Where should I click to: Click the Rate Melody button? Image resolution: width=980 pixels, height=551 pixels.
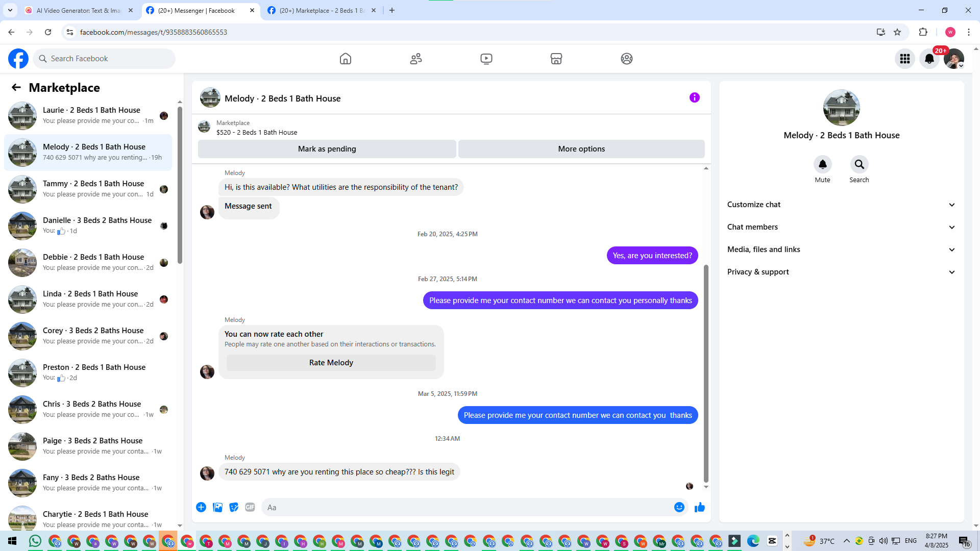coord(331,363)
